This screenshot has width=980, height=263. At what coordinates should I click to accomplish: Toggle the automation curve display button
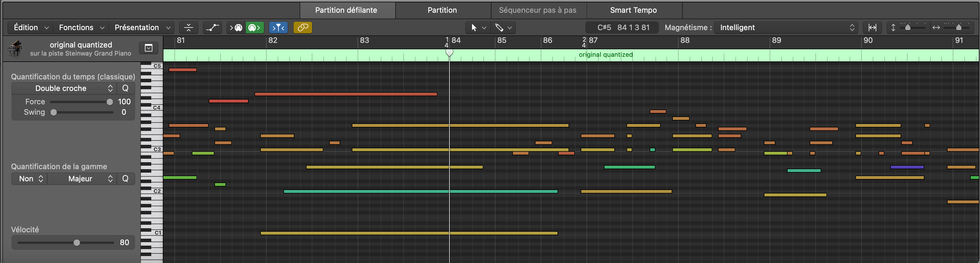[x=212, y=27]
